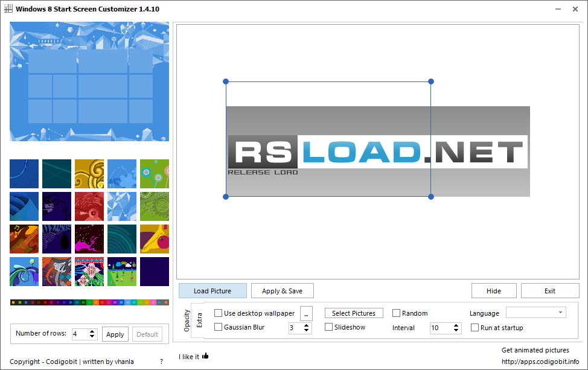Select the dark purple figure background thumbnail
Viewport: 588px width, 370px height.
click(57, 206)
